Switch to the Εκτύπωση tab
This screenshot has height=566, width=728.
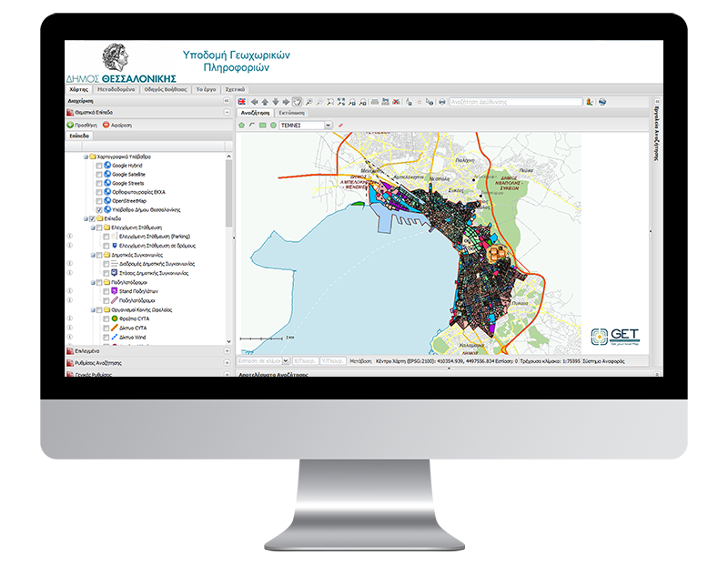click(291, 113)
